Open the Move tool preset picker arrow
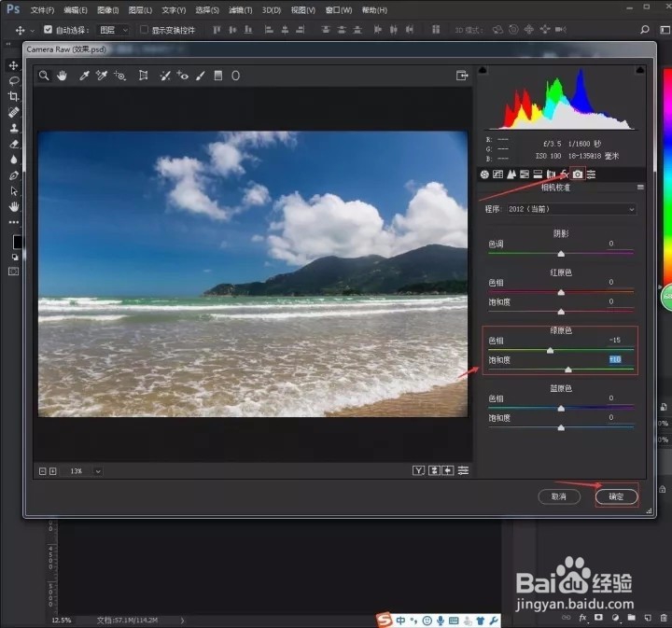Viewport: 672px width, 628px height. [32, 31]
